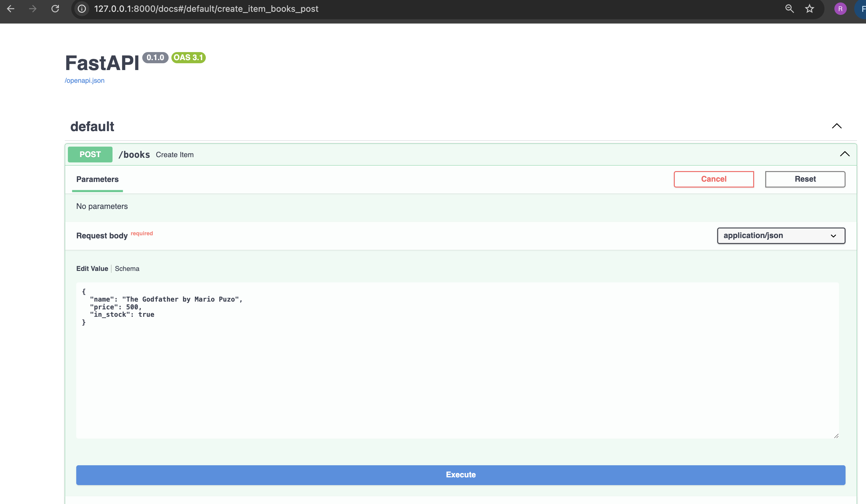Open the /openapi.json link
This screenshot has height=504, width=866.
85,80
